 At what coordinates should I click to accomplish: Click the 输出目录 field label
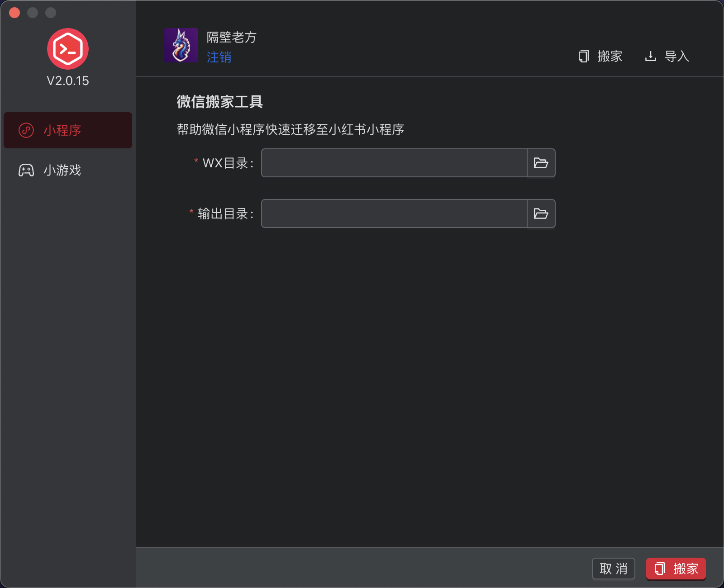tap(226, 213)
